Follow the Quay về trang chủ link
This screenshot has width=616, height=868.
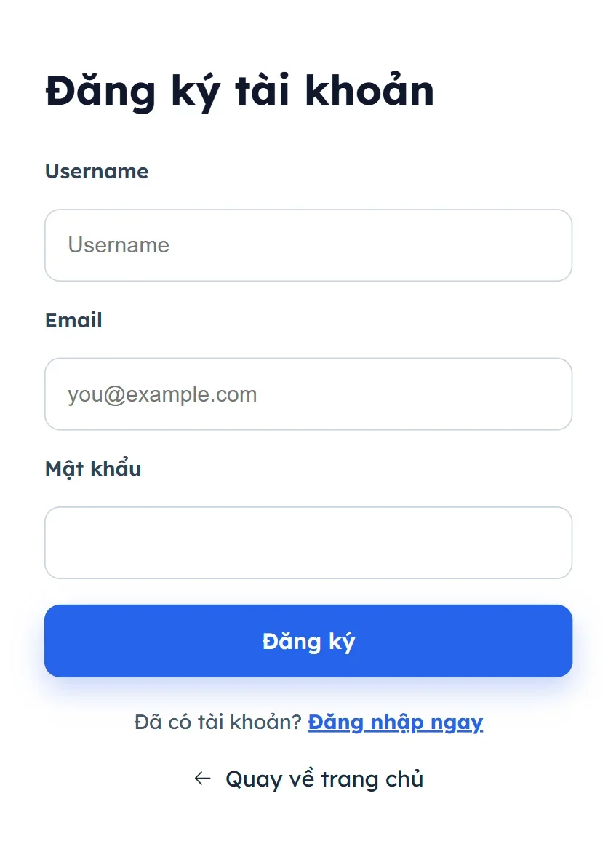[x=324, y=779]
